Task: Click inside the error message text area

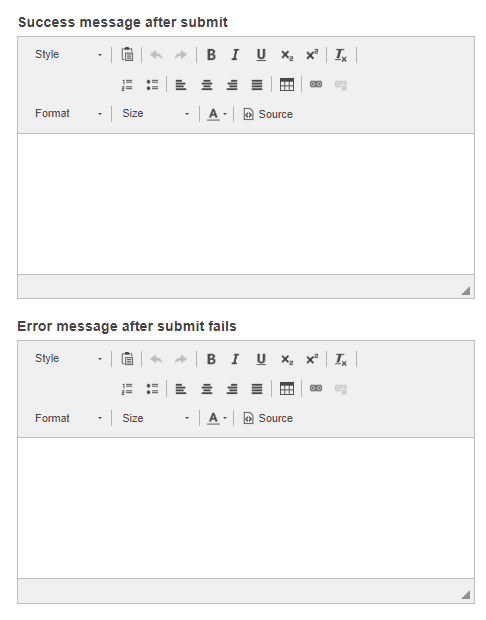Action: click(246, 508)
